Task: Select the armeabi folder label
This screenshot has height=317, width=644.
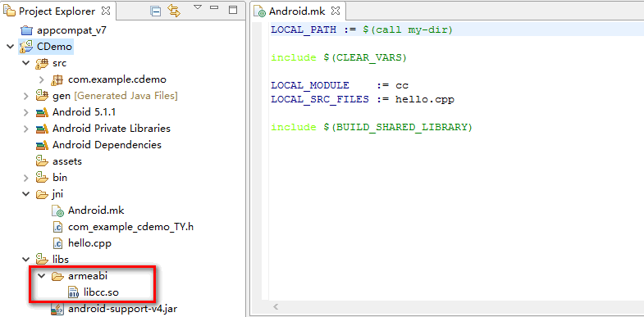Action: pyautogui.click(x=88, y=276)
